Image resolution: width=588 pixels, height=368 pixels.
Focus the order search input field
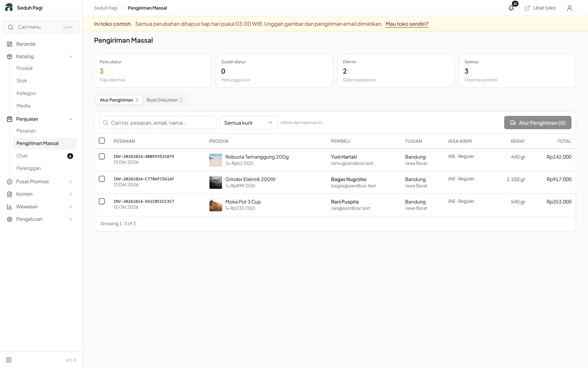click(x=158, y=123)
